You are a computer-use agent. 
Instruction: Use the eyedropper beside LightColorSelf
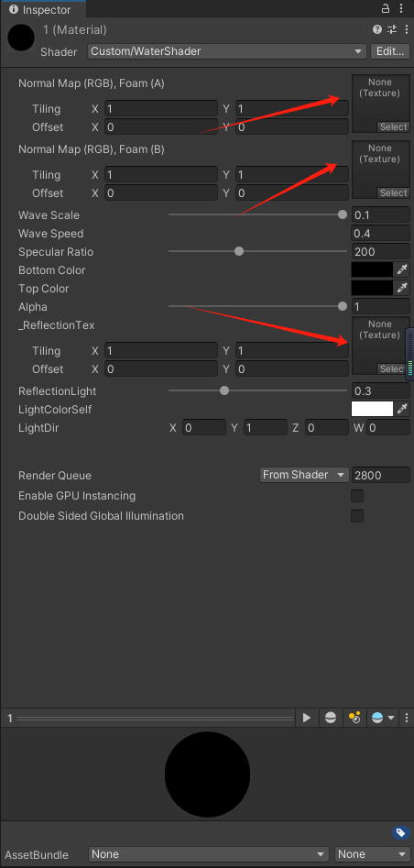click(401, 409)
